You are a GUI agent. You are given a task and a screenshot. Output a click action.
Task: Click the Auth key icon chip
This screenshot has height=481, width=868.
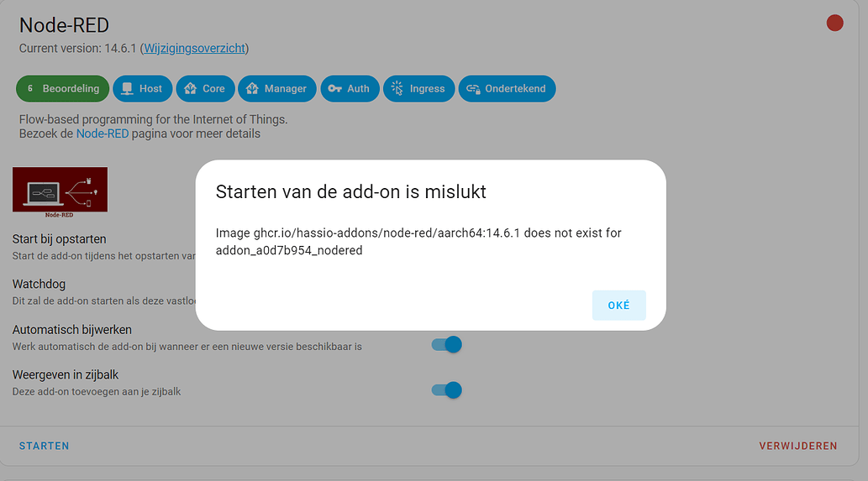click(335, 88)
